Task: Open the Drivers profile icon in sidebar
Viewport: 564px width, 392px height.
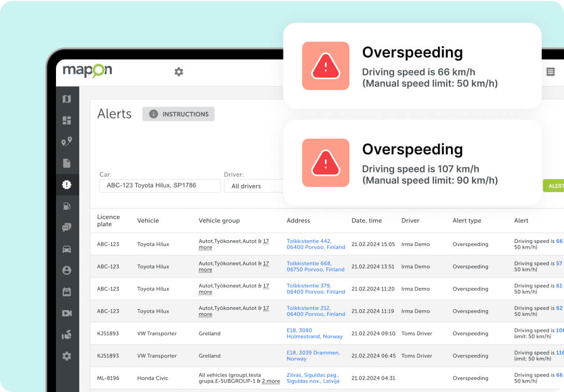Action: tap(66, 270)
